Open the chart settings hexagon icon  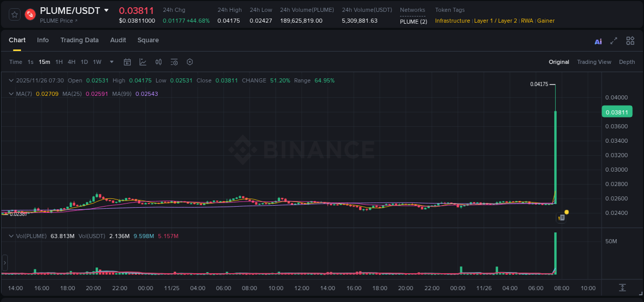pyautogui.click(x=190, y=62)
